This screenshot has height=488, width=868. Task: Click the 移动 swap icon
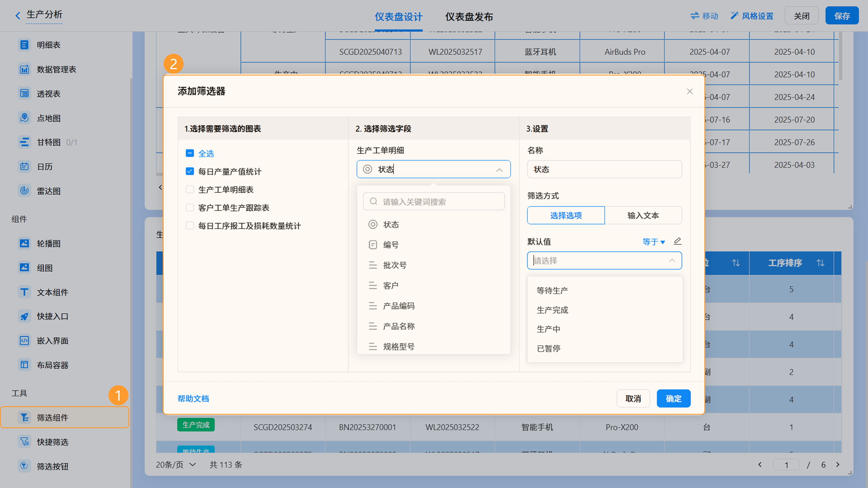[695, 16]
